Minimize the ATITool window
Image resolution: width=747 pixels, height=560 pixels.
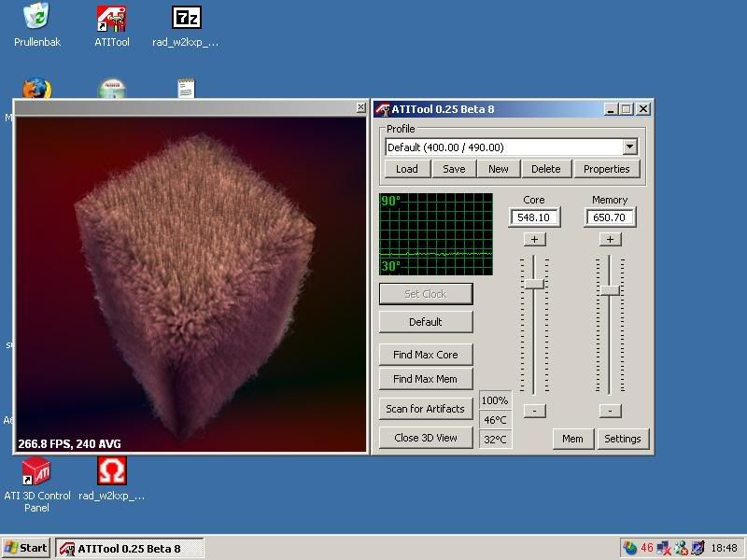[612, 109]
